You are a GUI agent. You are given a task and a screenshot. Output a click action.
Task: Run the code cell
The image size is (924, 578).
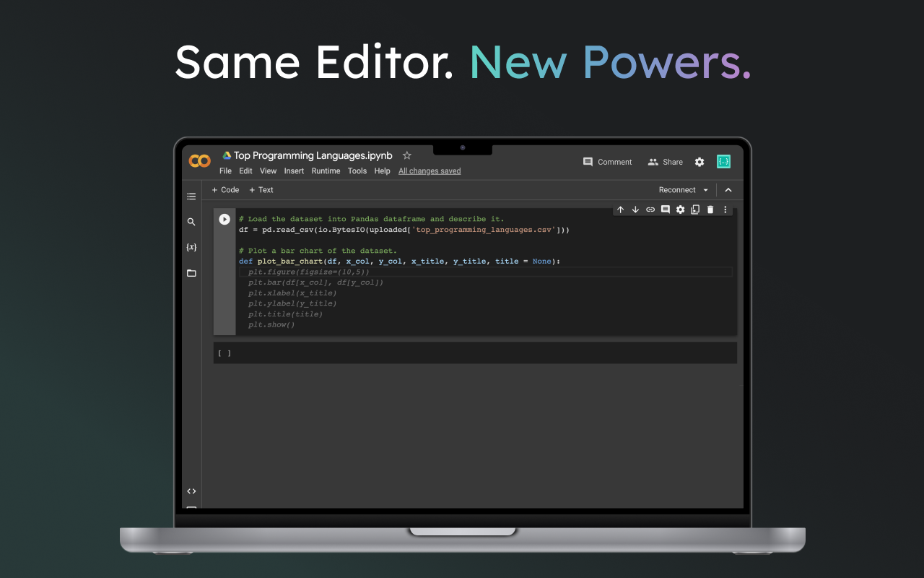[225, 219]
